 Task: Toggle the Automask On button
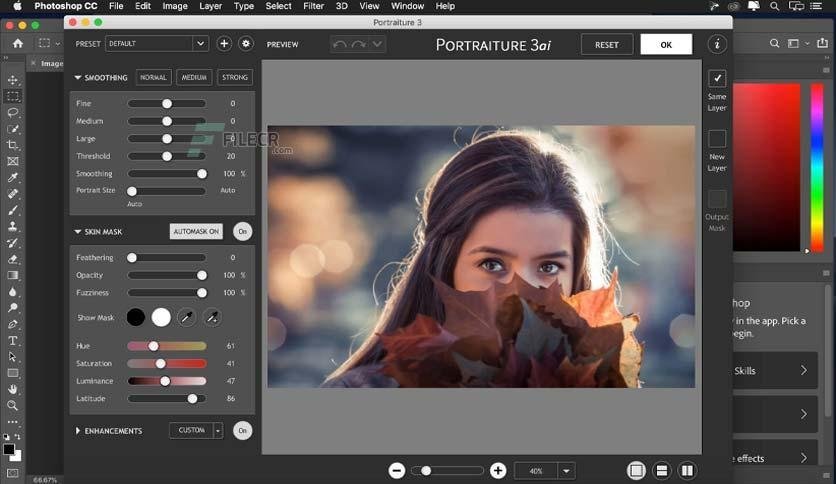tap(196, 231)
